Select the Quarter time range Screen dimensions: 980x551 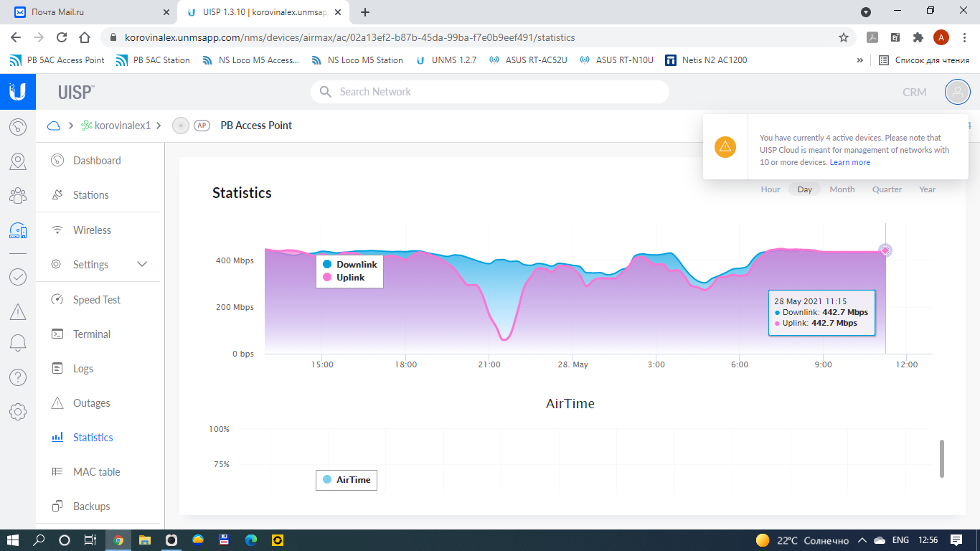point(887,189)
